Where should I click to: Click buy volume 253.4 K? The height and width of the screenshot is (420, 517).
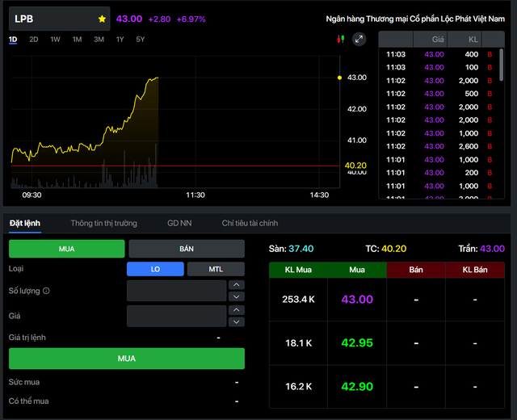298,300
